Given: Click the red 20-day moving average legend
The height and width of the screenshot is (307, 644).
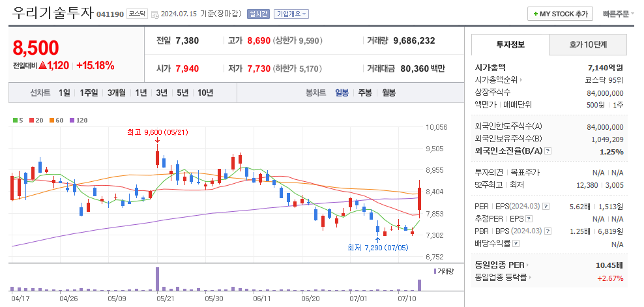Looking at the screenshot, I should tap(37, 121).
